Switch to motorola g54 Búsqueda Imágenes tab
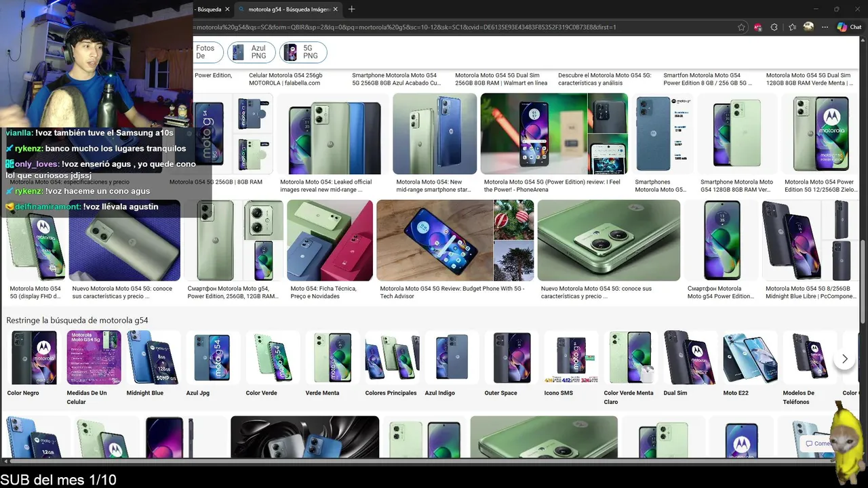 (290, 9)
